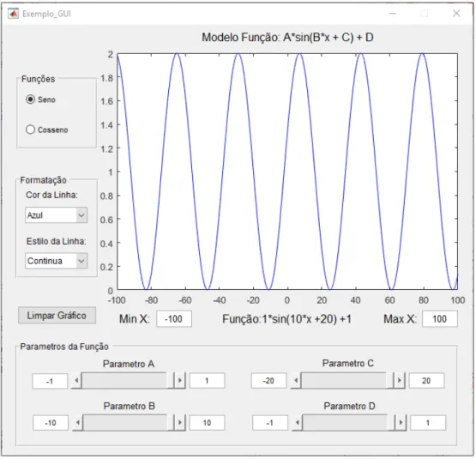Click the MATLAB icon in title bar
Image resolution: width=476 pixels, height=459 pixels.
[x=13, y=14]
